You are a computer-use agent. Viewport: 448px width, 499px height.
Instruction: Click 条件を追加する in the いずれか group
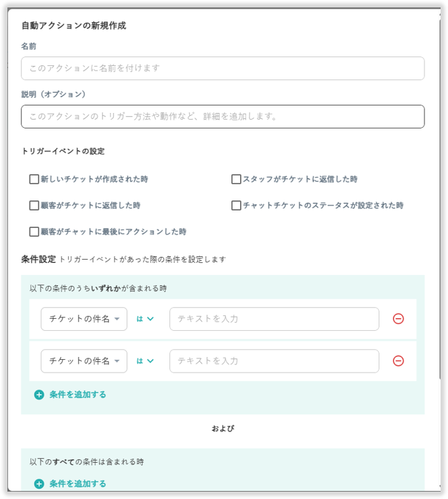tap(77, 395)
